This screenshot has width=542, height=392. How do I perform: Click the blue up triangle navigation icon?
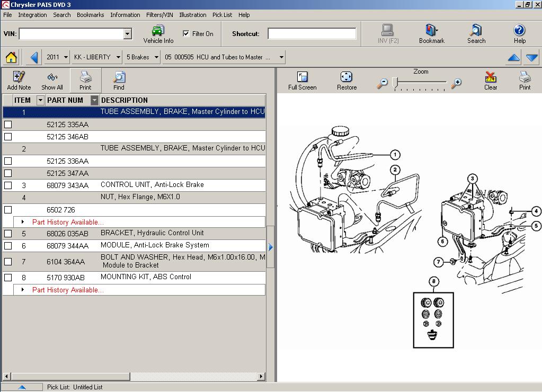(x=514, y=57)
